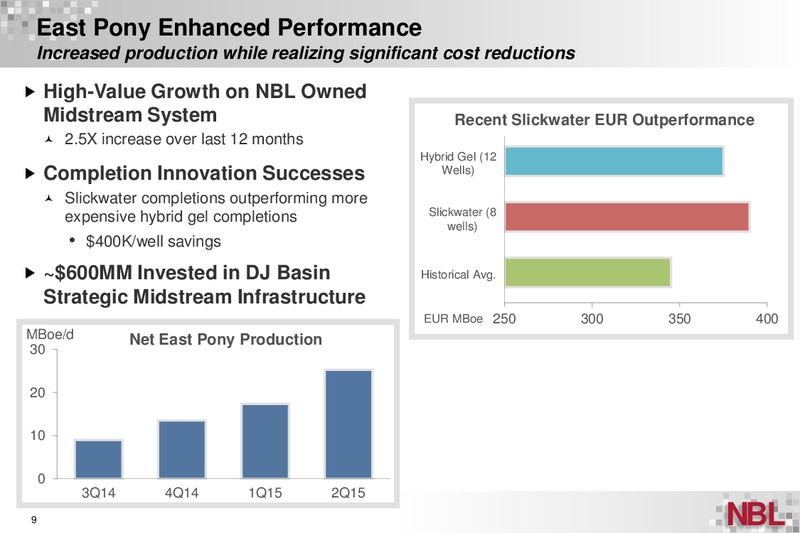The height and width of the screenshot is (533, 800).
Task: Click the 'Midstream System' heading line
Action: (x=130, y=115)
